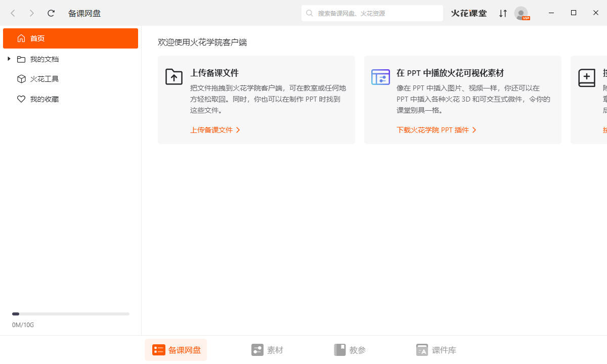Viewport: 607px width, 364px height.
Task: Click the back navigation arrow
Action: pos(13,13)
